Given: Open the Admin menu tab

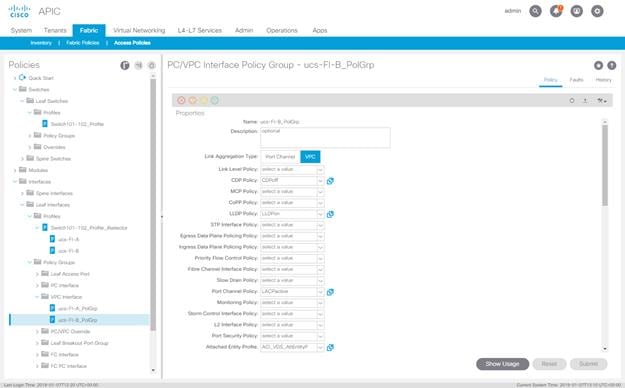Looking at the screenshot, I should (244, 30).
